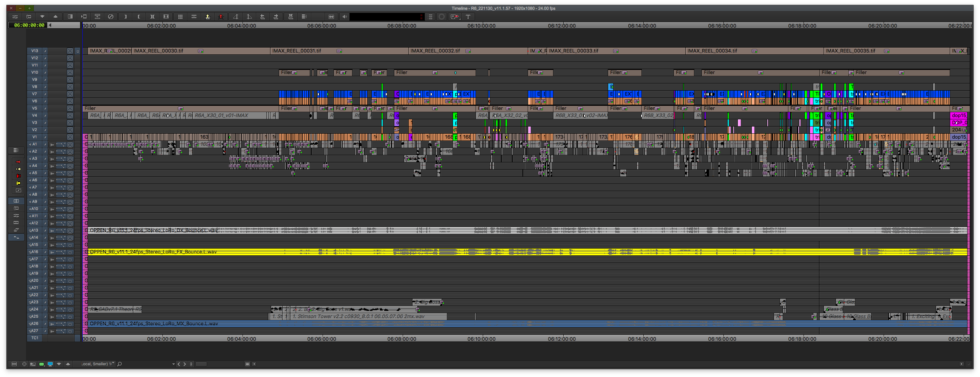This screenshot has height=377, width=980.
Task: Click the green rounded rectangle icon in bottom bar
Action: click(x=42, y=365)
